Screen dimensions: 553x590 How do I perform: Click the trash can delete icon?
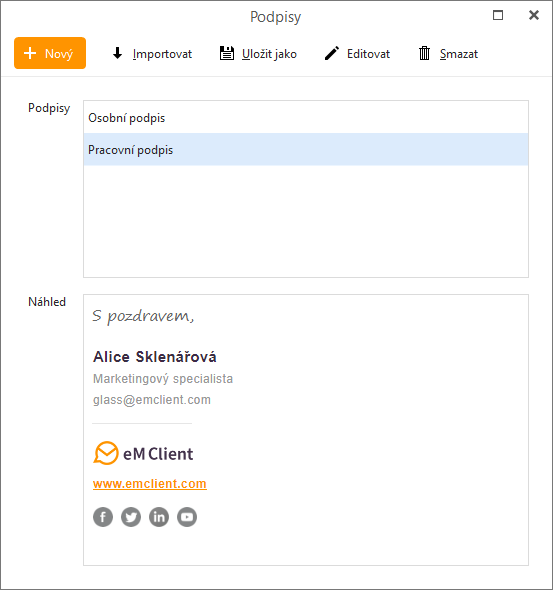(x=424, y=53)
